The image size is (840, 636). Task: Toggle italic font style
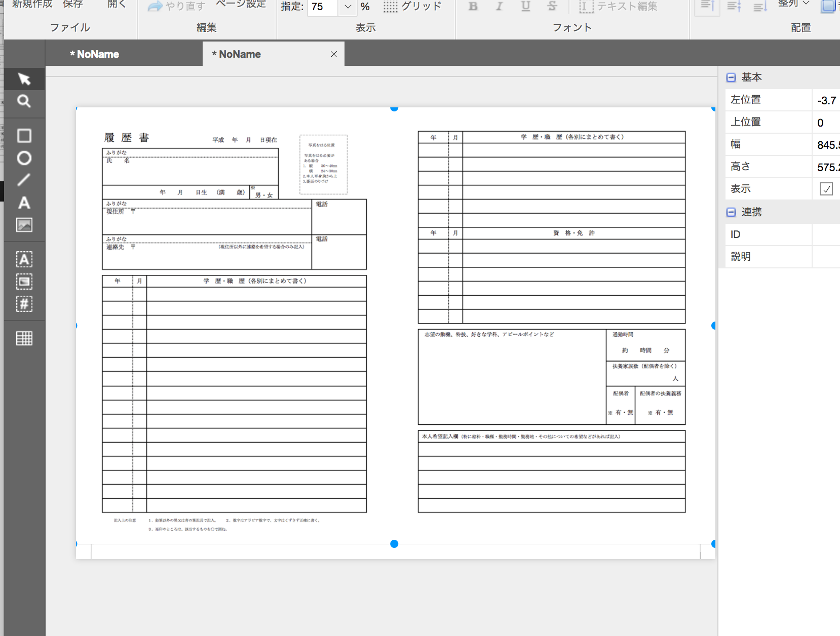tap(499, 6)
